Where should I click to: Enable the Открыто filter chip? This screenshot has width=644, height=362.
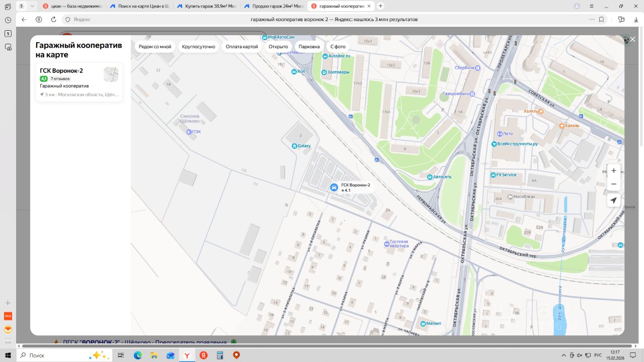click(x=278, y=47)
